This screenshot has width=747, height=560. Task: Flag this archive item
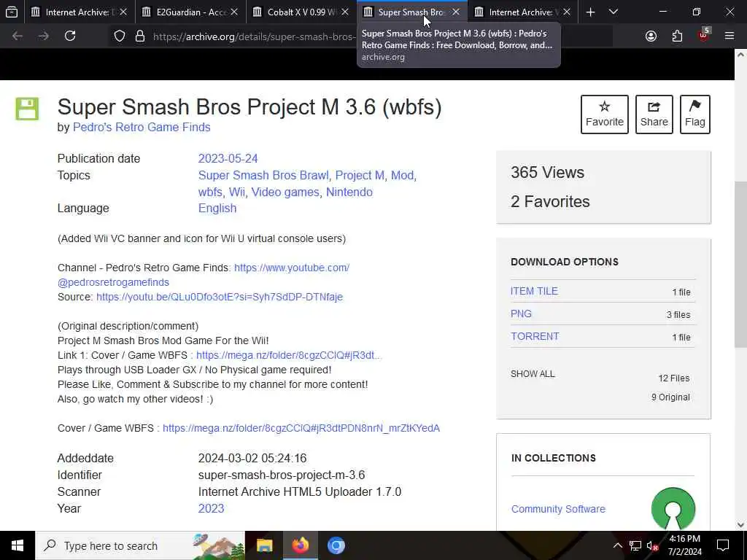695,114
